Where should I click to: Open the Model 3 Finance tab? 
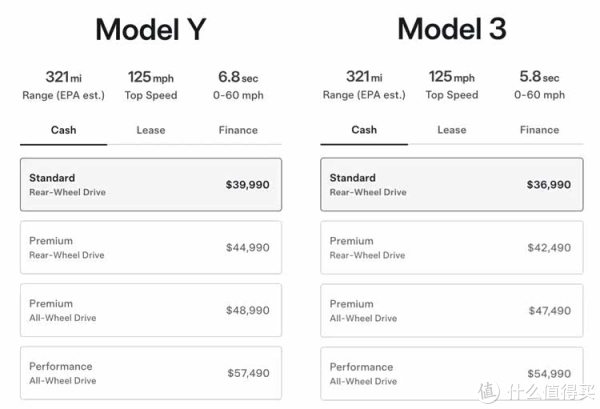(x=539, y=130)
